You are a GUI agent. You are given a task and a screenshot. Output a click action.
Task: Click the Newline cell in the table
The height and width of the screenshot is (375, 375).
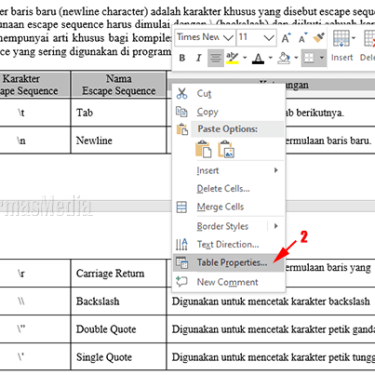pyautogui.click(x=119, y=140)
